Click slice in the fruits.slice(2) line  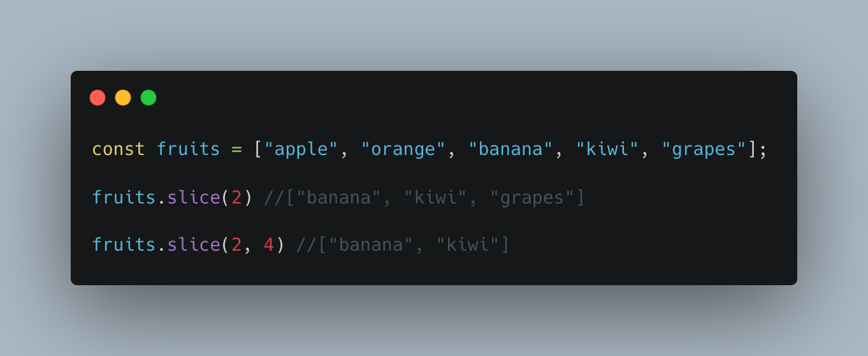pyautogui.click(x=194, y=198)
